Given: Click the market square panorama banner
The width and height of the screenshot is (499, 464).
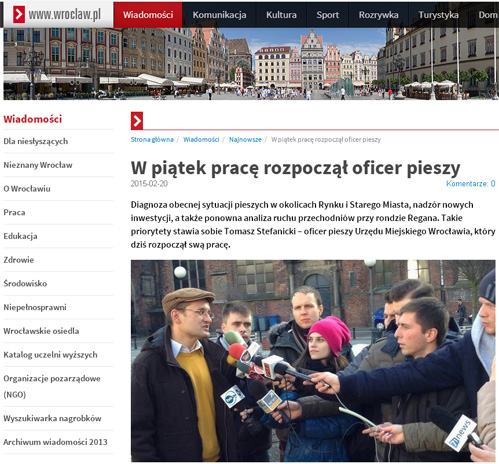Looking at the screenshot, I should tap(251, 64).
